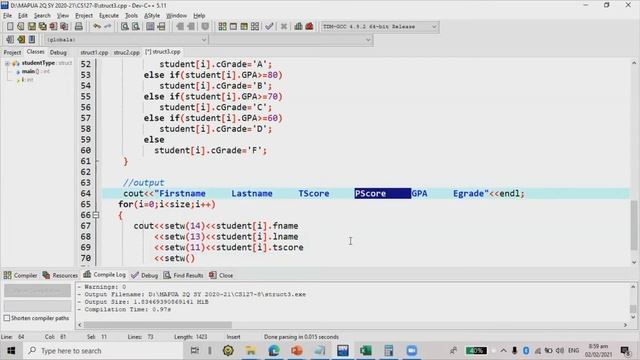Open the Find Results bottom tab
This screenshot has width=640, height=360.
(x=183, y=276)
